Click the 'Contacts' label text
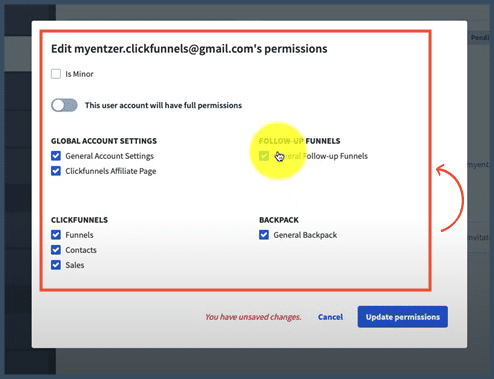 (81, 250)
